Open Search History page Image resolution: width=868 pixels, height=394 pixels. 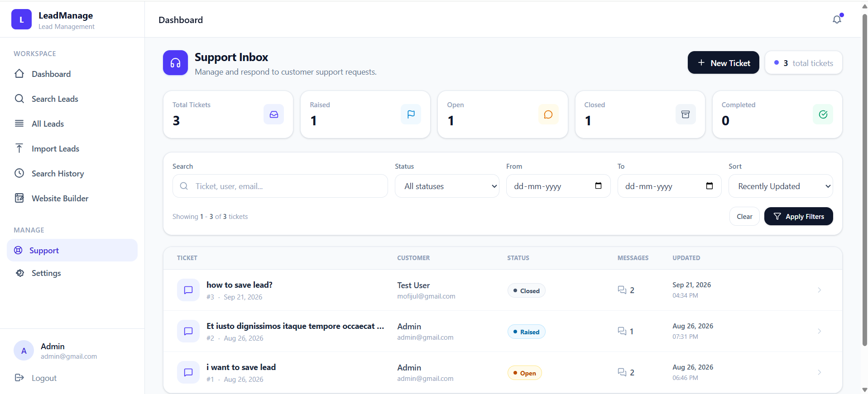tap(72, 173)
